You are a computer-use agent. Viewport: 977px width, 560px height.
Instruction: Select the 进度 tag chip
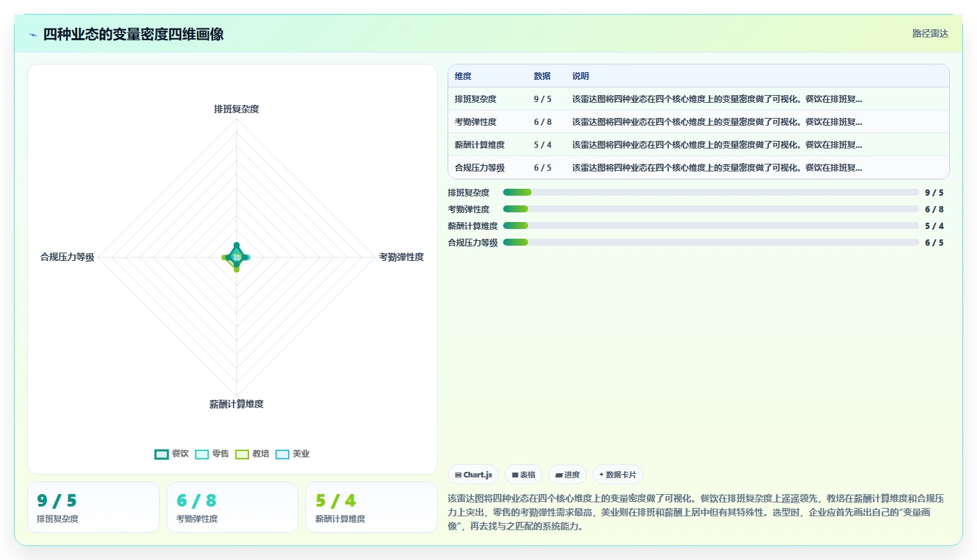568,475
